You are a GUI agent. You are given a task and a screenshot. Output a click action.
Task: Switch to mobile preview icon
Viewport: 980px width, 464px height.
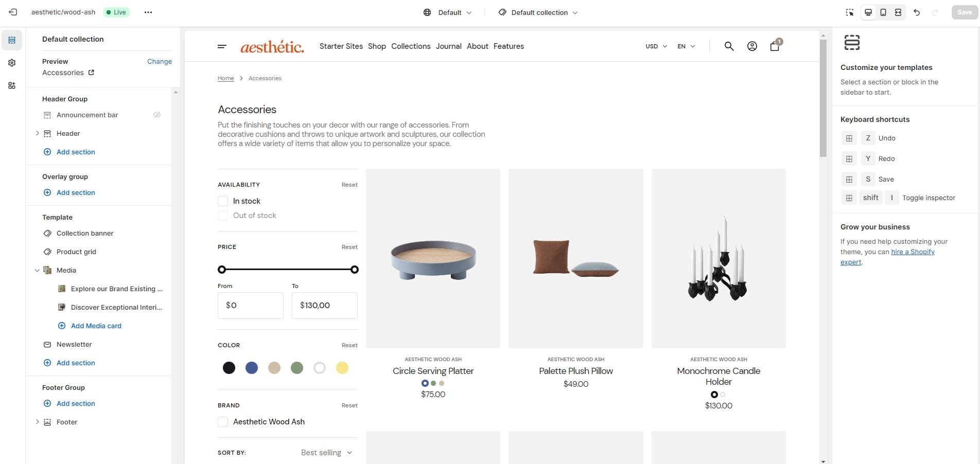883,12
